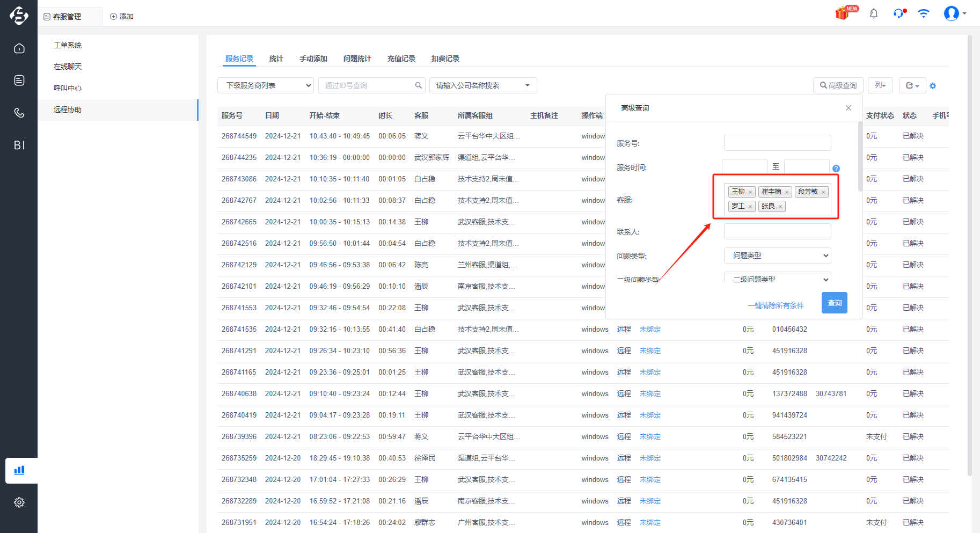Remove the 王柳 tag from 客服
980x533 pixels.
[750, 192]
